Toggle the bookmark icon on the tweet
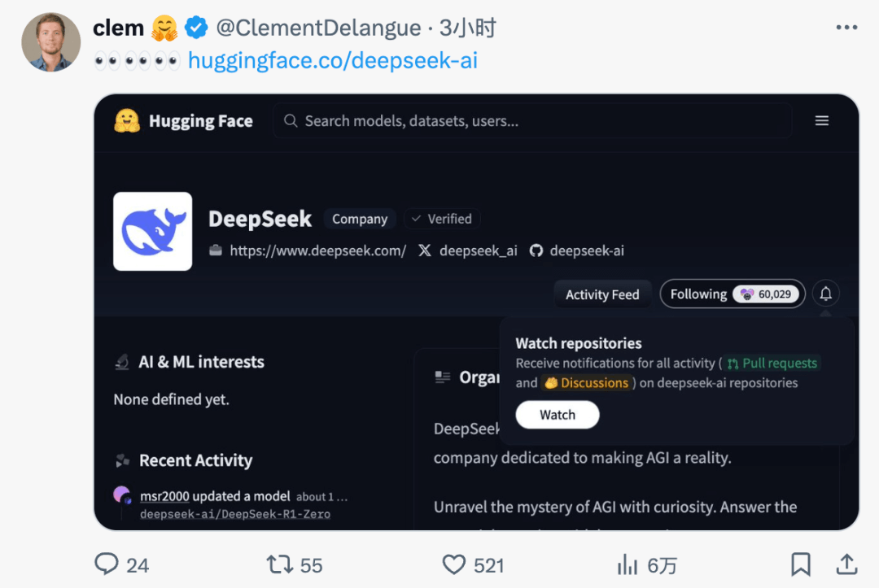 pyautogui.click(x=800, y=564)
